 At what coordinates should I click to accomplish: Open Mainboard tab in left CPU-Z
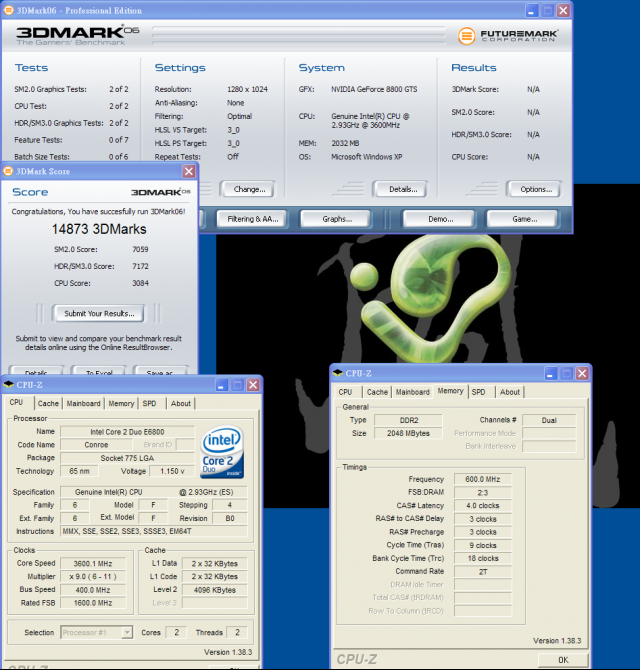(x=83, y=403)
